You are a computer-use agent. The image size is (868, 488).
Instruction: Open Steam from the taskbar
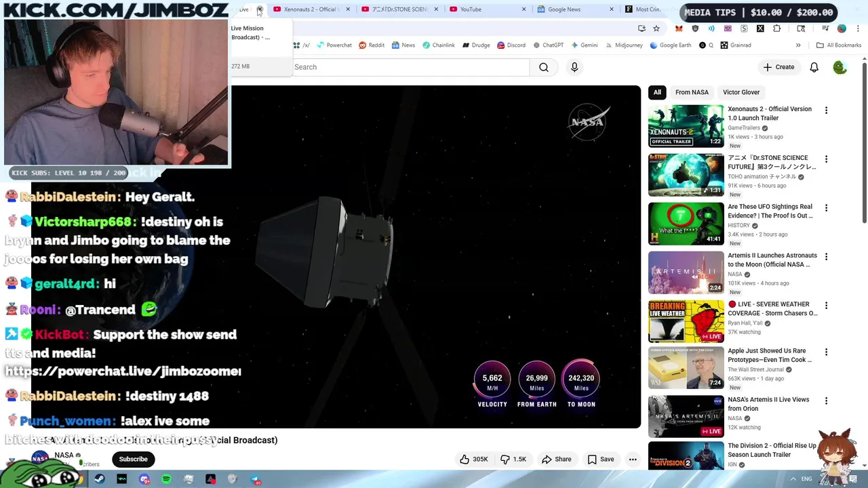pyautogui.click(x=99, y=479)
